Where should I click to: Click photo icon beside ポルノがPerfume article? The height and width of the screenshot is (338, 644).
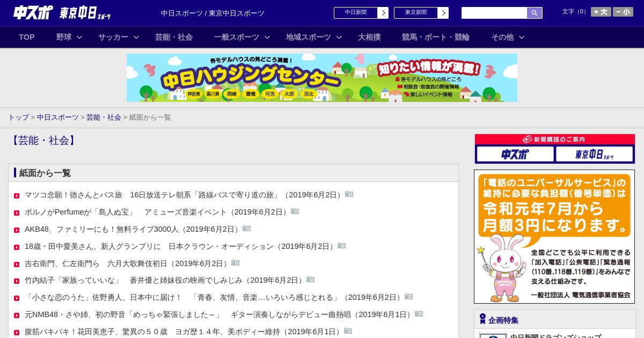(x=295, y=211)
